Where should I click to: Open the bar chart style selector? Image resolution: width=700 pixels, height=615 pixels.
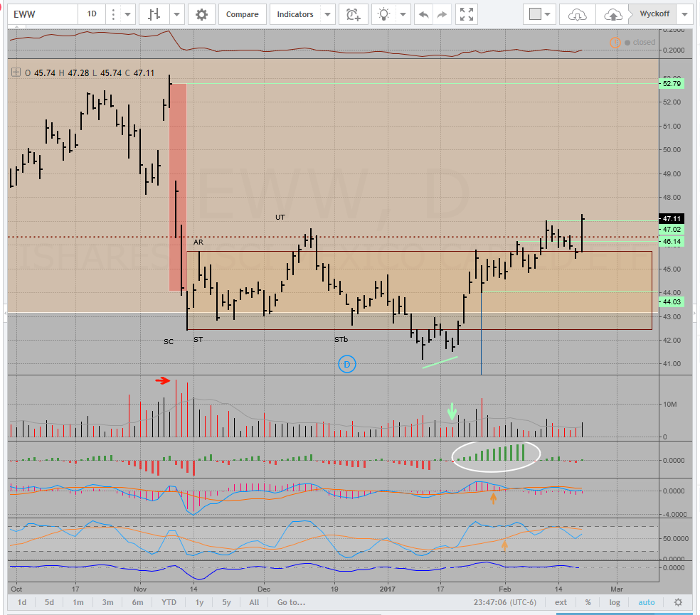[153, 14]
